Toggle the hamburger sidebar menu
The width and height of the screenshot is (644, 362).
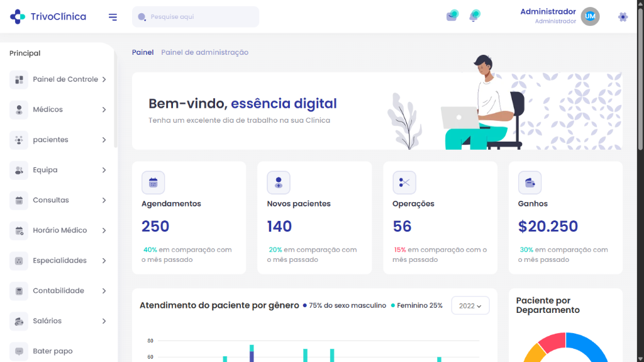[x=113, y=17]
